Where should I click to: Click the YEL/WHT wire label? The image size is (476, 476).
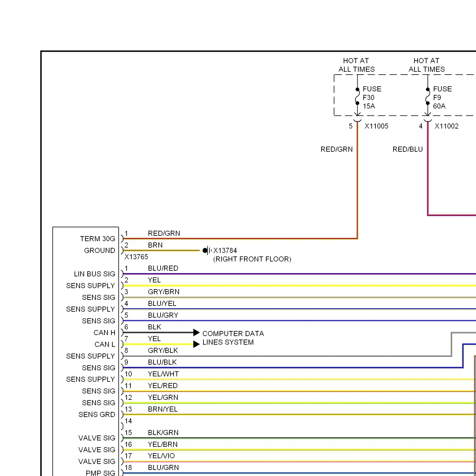tap(163, 374)
